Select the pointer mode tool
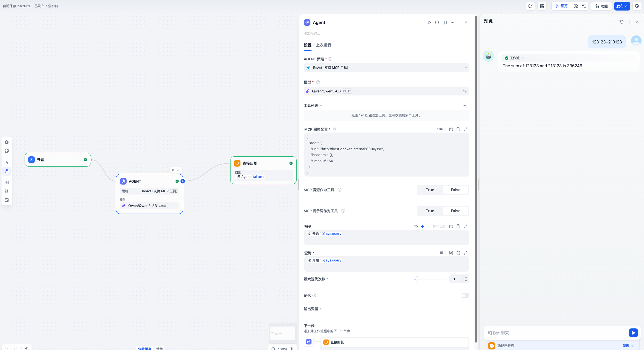 [x=7, y=162]
